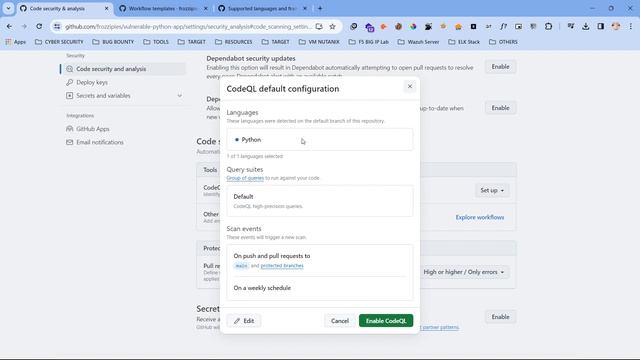Cancel the CodeQL configuration dialog
The width and height of the screenshot is (640, 360).
pyautogui.click(x=340, y=321)
